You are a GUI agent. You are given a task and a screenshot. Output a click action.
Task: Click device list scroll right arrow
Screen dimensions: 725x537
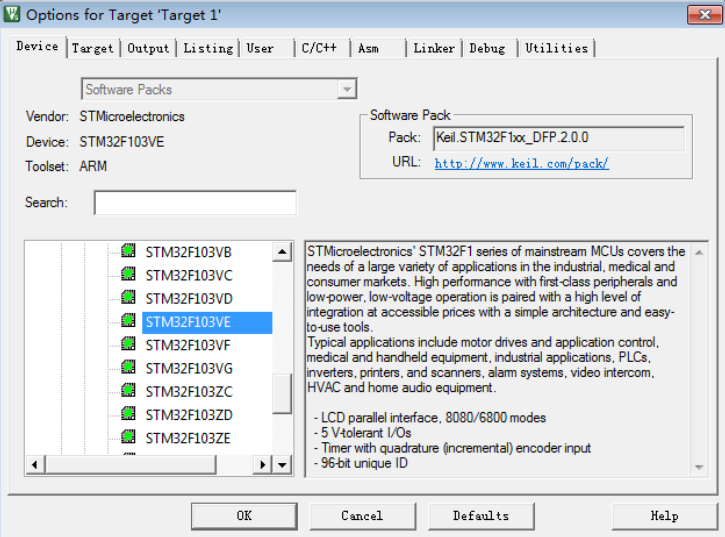[x=263, y=464]
